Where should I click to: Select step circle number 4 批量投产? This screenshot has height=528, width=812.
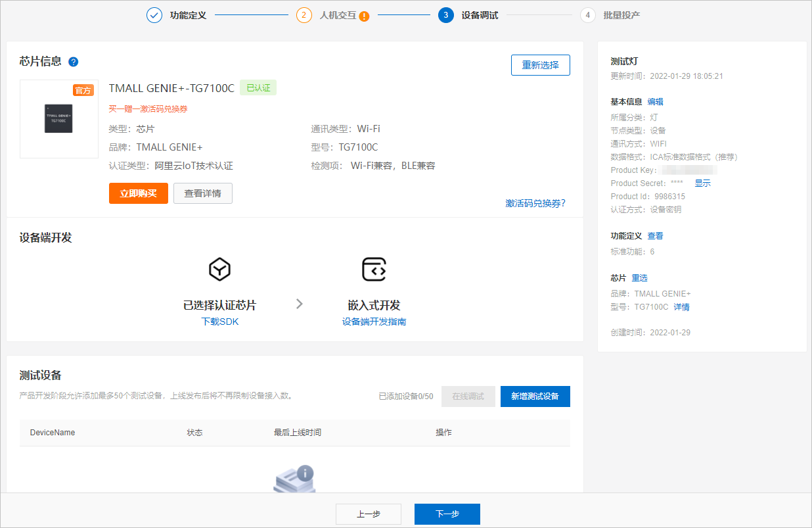(588, 15)
